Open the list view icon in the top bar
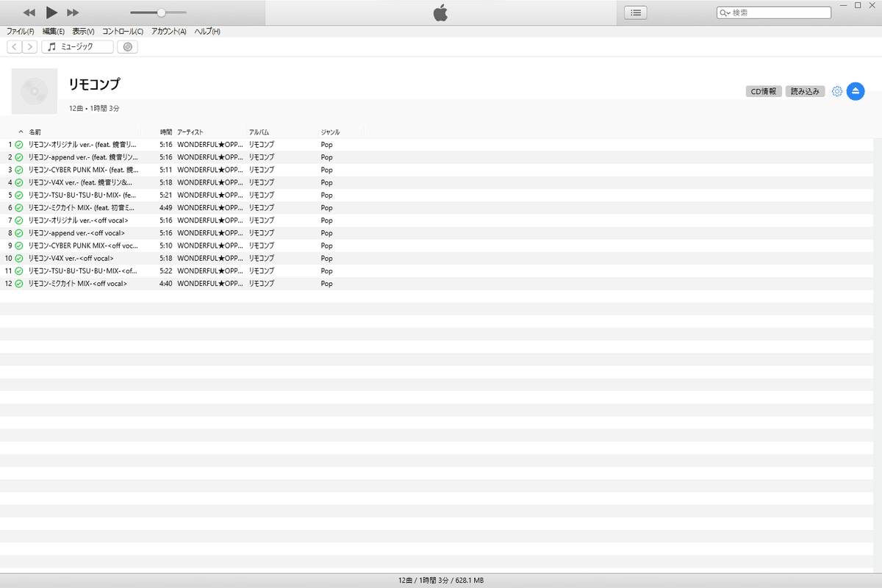The image size is (882, 588). click(x=636, y=12)
